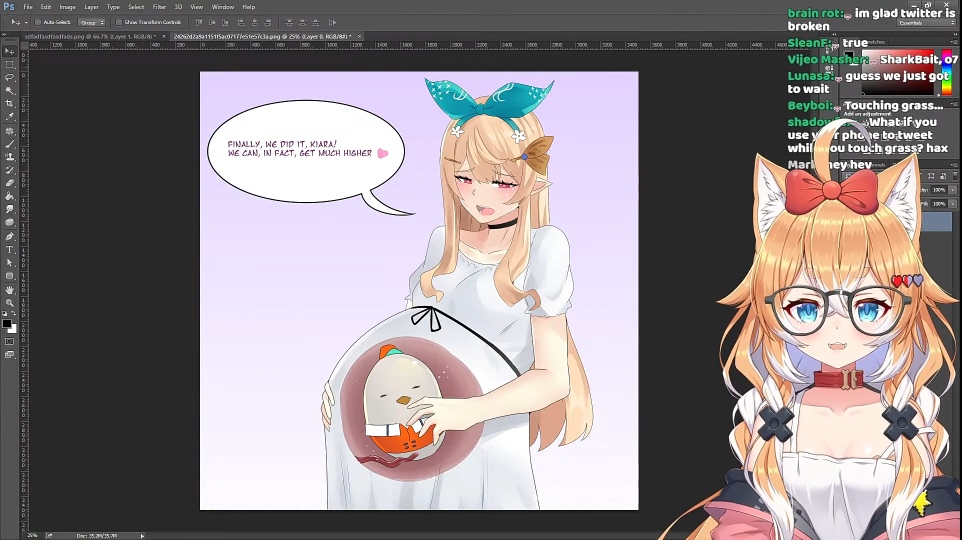Select the Lasso tool
The image size is (962, 540).
click(x=9, y=77)
